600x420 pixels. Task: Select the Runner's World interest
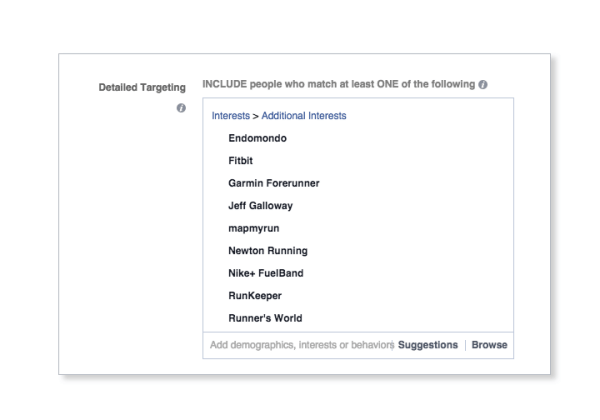click(265, 318)
